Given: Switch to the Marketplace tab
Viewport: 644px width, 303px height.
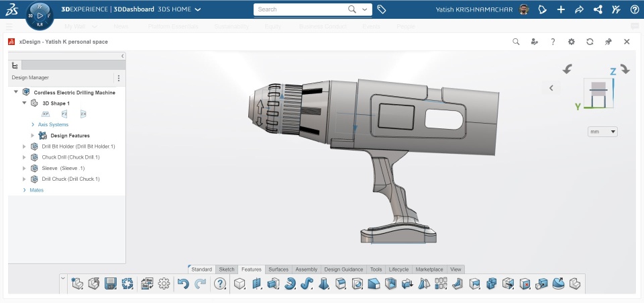Looking at the screenshot, I should [429, 269].
